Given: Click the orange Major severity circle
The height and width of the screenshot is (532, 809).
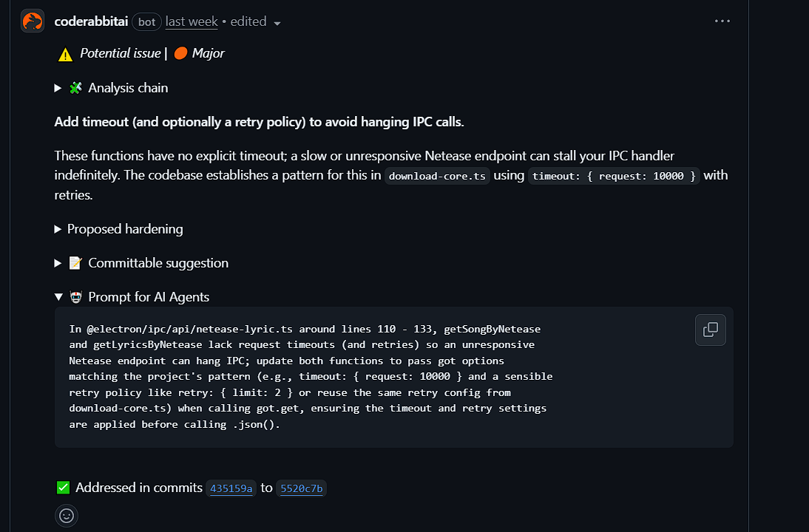Looking at the screenshot, I should pyautogui.click(x=180, y=53).
